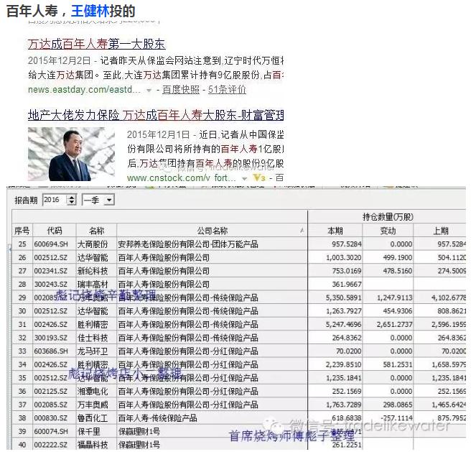Sort by the 名称 column header
Screen dimensions: 476x452
[96, 231]
